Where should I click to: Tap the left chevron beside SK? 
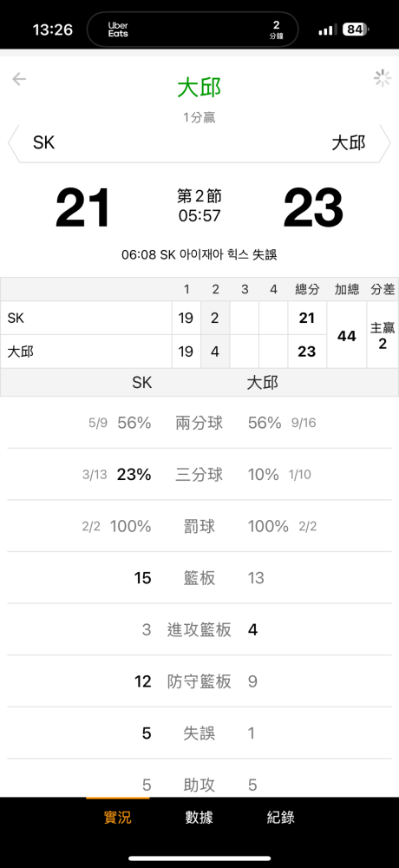point(12,143)
